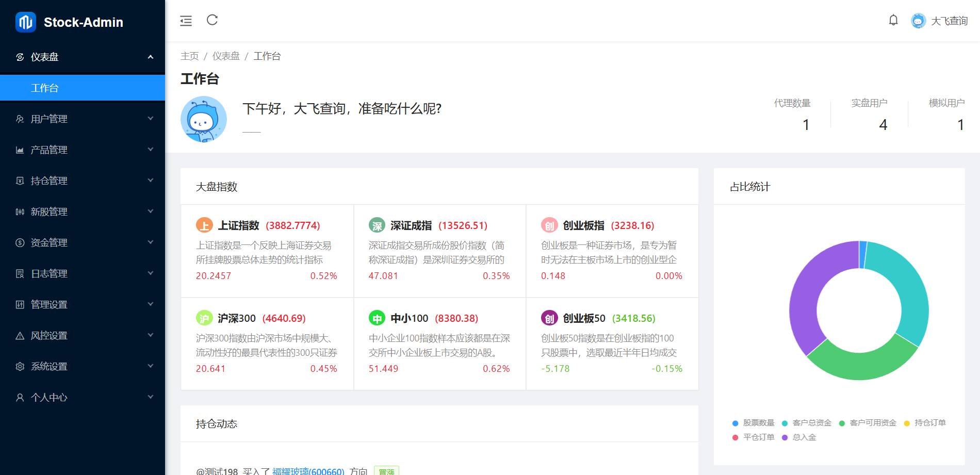Open the 大飞查询 user account menu
This screenshot has height=475, width=980.
939,21
